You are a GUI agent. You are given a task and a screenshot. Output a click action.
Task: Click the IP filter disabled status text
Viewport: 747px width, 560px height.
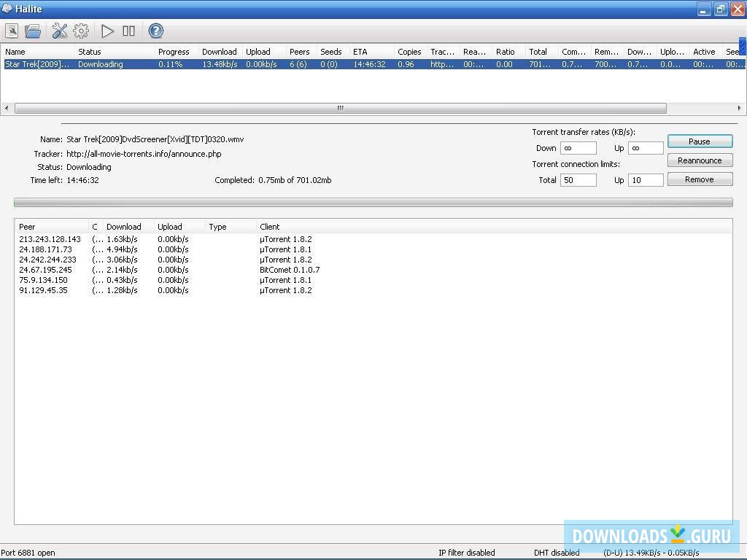pyautogui.click(x=467, y=553)
